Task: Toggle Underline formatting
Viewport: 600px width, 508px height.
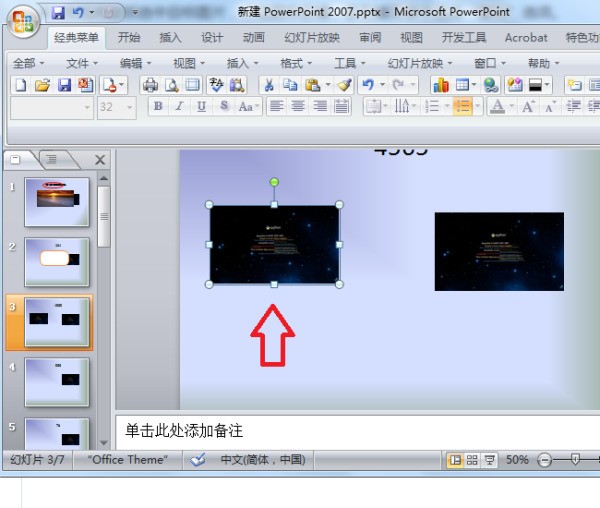Action: [202, 107]
